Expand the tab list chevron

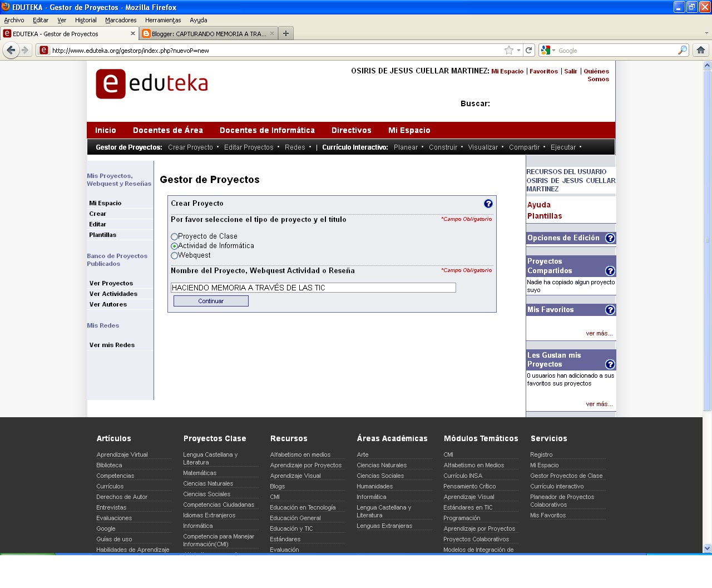point(705,33)
